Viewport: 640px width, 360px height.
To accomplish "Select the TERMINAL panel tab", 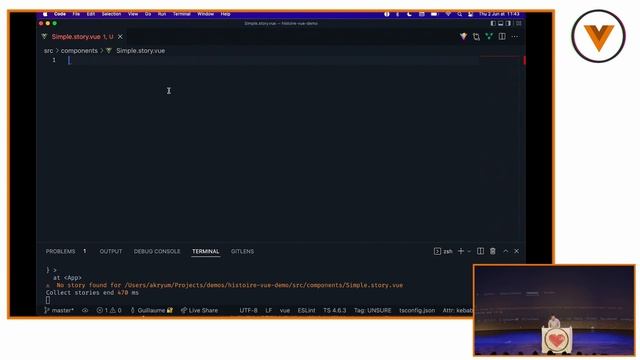I will point(206,251).
